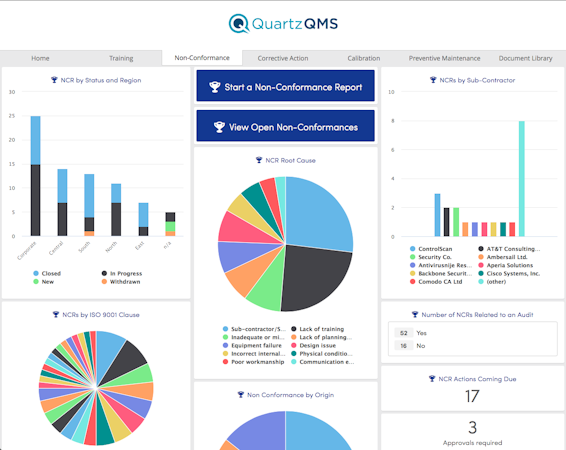This screenshot has height=450, width=566.
Task: Click trophy icon beside NCR by Status and Region
Action: click(54, 80)
